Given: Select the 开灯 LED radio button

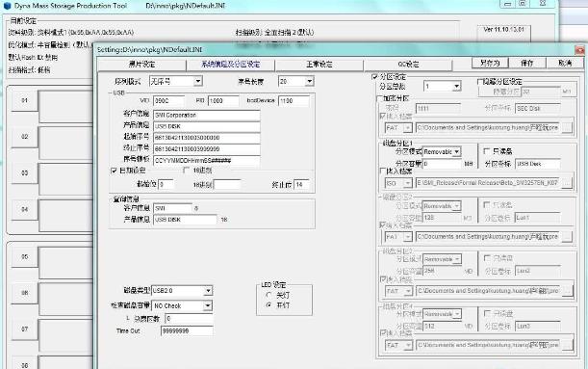Looking at the screenshot, I should click(268, 305).
